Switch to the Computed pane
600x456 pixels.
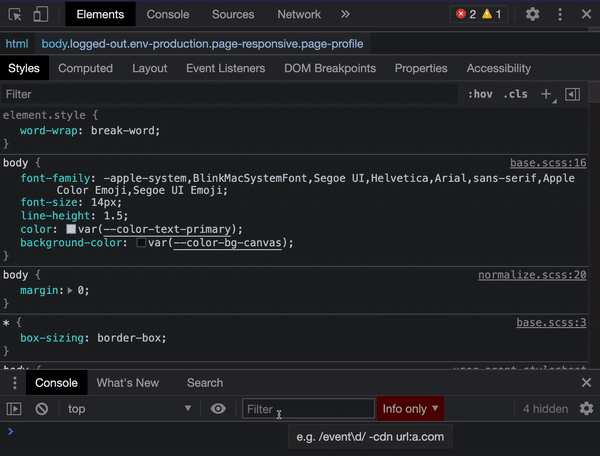pyautogui.click(x=85, y=68)
